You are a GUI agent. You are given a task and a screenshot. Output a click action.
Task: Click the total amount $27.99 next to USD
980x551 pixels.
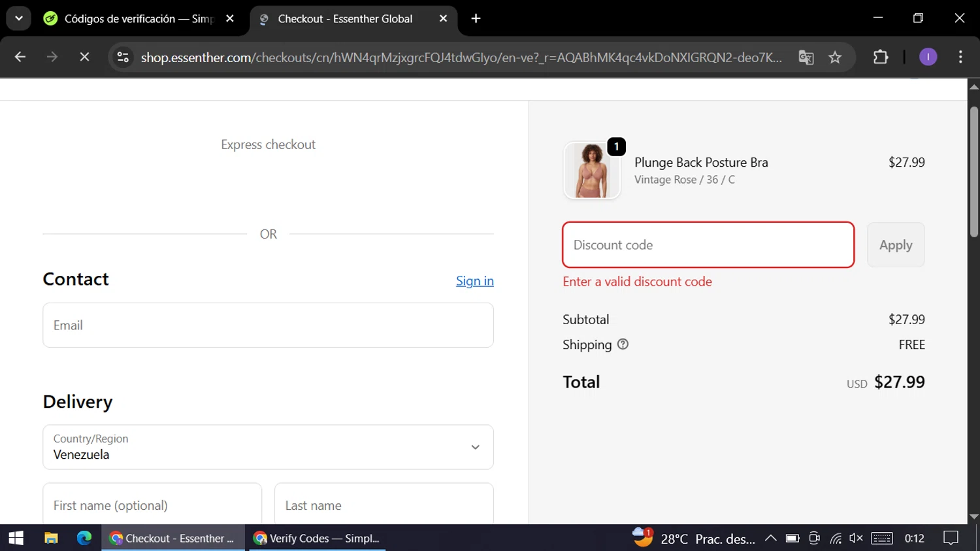pos(900,382)
